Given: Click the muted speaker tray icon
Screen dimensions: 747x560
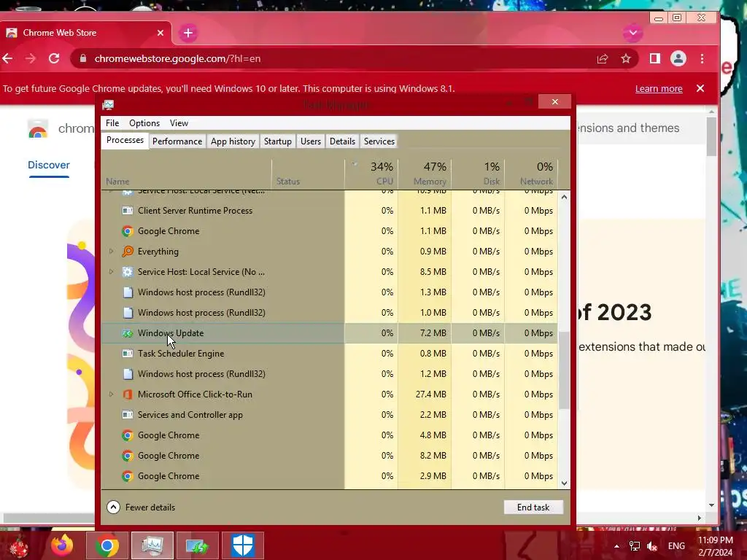Looking at the screenshot, I should pyautogui.click(x=651, y=545).
